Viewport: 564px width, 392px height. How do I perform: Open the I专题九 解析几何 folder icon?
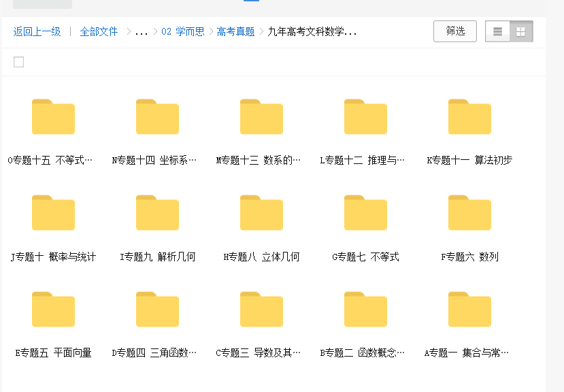tap(157, 213)
